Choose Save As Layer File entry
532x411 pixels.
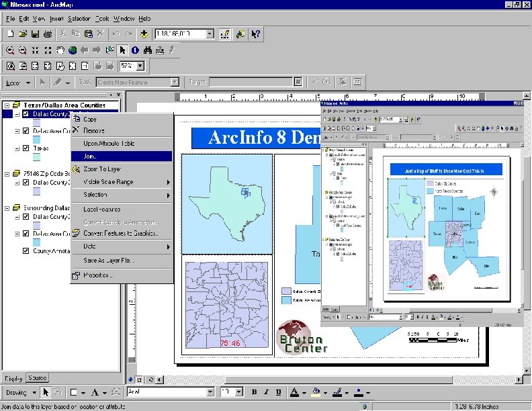point(122,261)
